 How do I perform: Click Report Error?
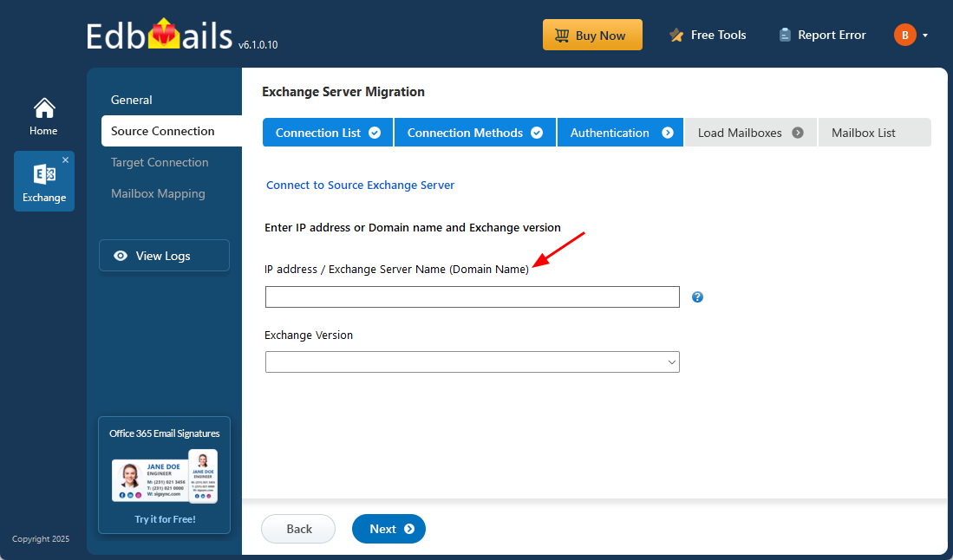point(822,36)
